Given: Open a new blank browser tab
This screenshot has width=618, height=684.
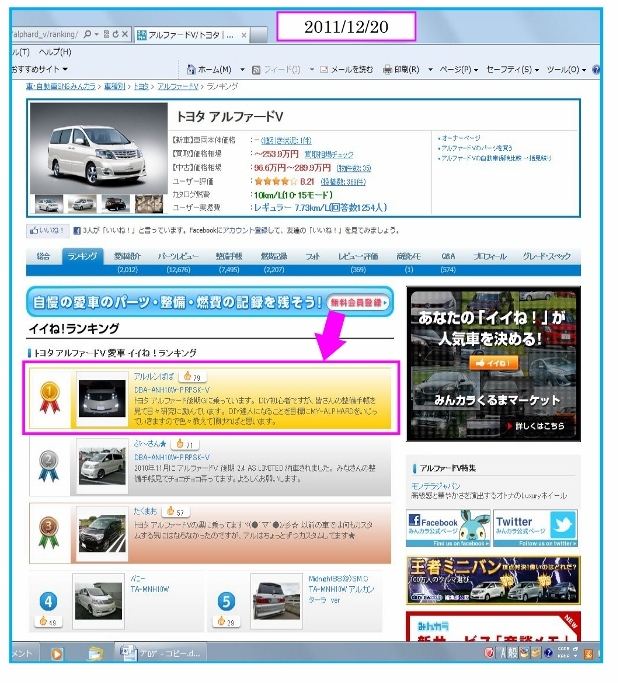Looking at the screenshot, I should (259, 35).
